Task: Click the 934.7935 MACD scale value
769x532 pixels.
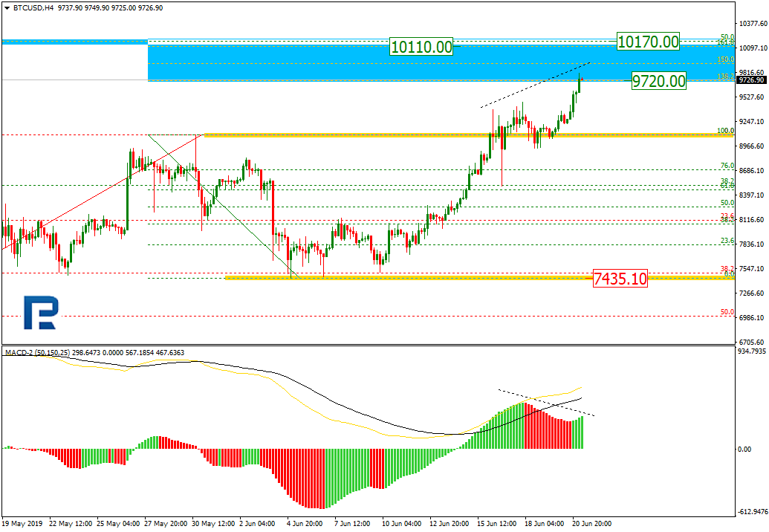Action: tap(752, 351)
